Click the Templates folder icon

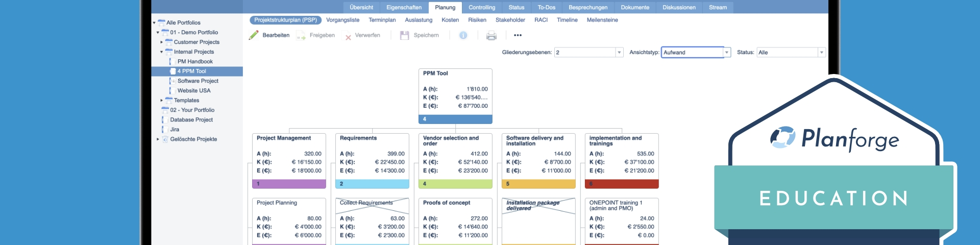tap(169, 100)
